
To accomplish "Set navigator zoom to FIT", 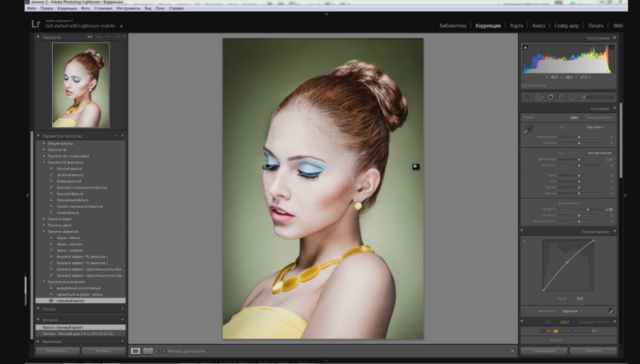I will coord(90,37).
